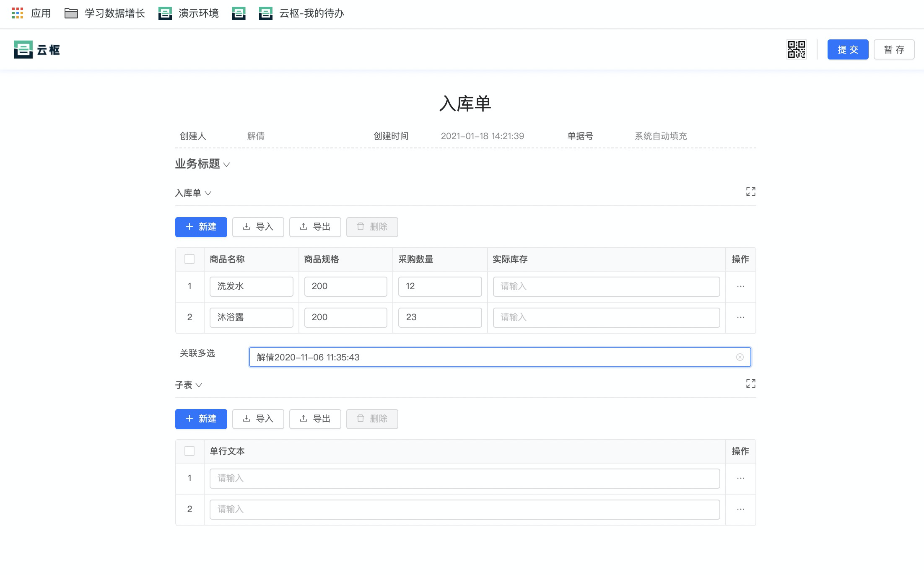924x575 pixels.
Task: Click creator name 解倩
Action: coord(256,136)
